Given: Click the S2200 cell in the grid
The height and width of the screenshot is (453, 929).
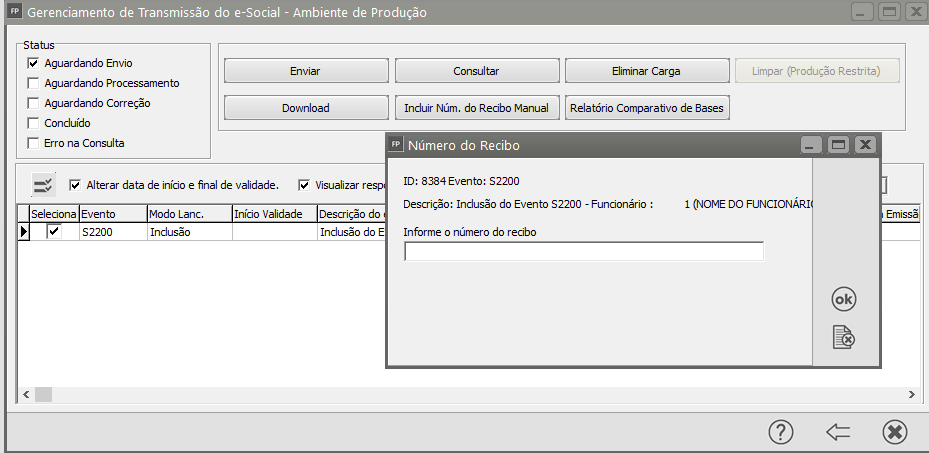Looking at the screenshot, I should (x=113, y=232).
